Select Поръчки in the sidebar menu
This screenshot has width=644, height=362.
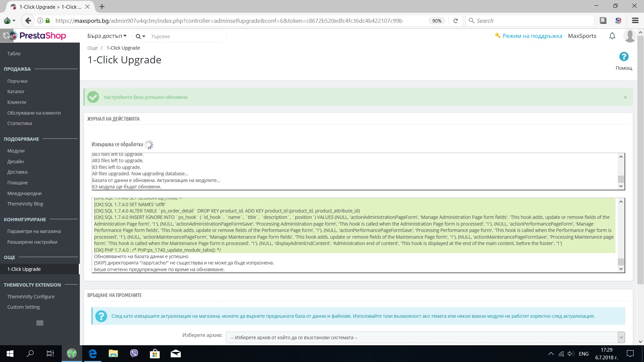17,81
